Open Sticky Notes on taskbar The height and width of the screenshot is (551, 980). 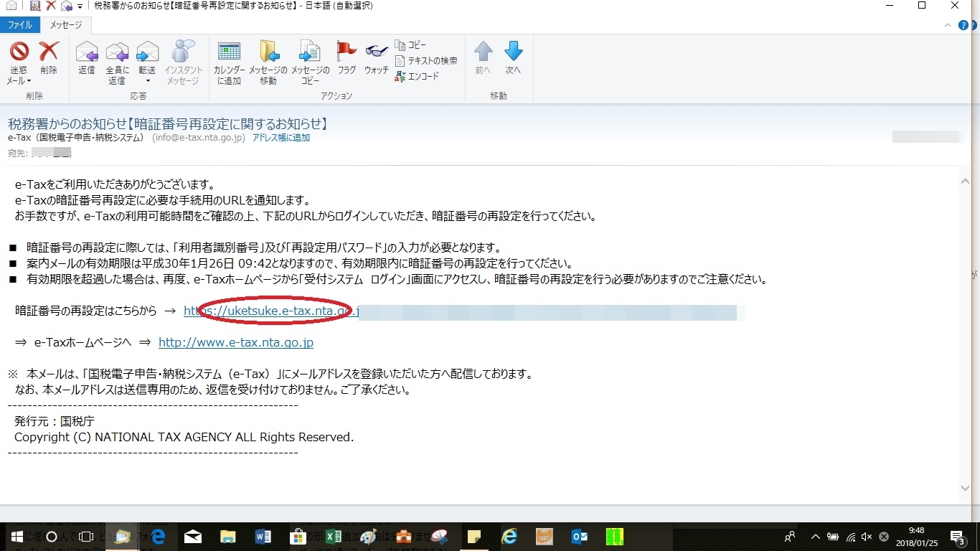(x=473, y=537)
